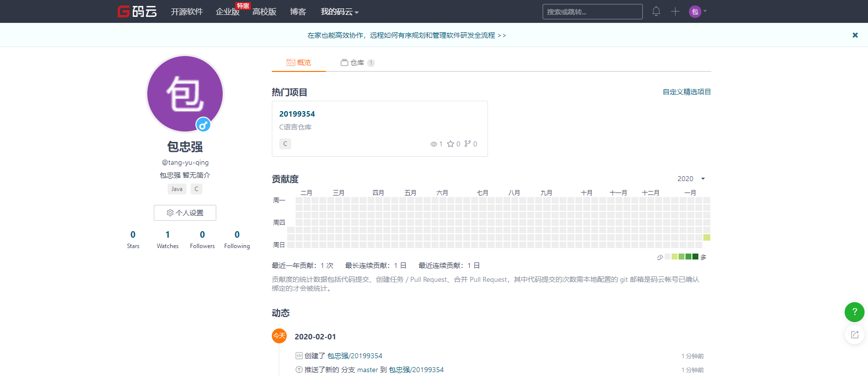Click the 贡献度 heading

285,179
